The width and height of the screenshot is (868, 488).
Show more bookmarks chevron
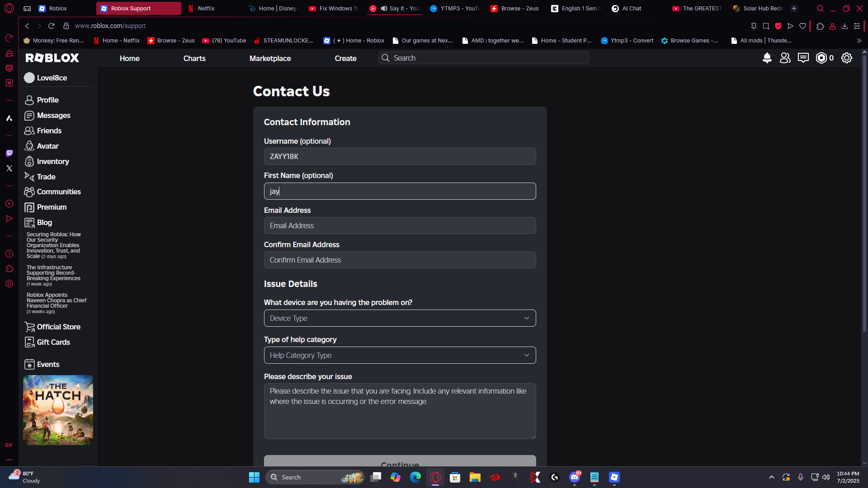tap(859, 41)
